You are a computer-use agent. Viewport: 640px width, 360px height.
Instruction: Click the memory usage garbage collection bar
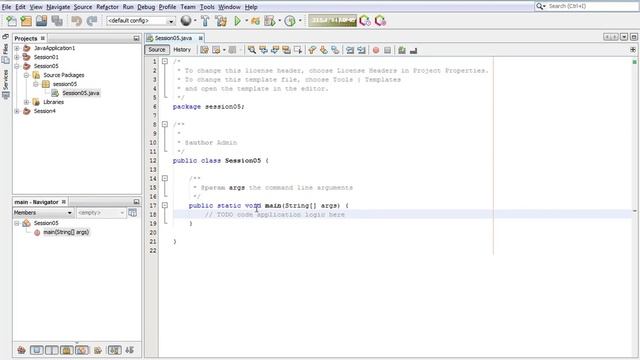(333, 21)
